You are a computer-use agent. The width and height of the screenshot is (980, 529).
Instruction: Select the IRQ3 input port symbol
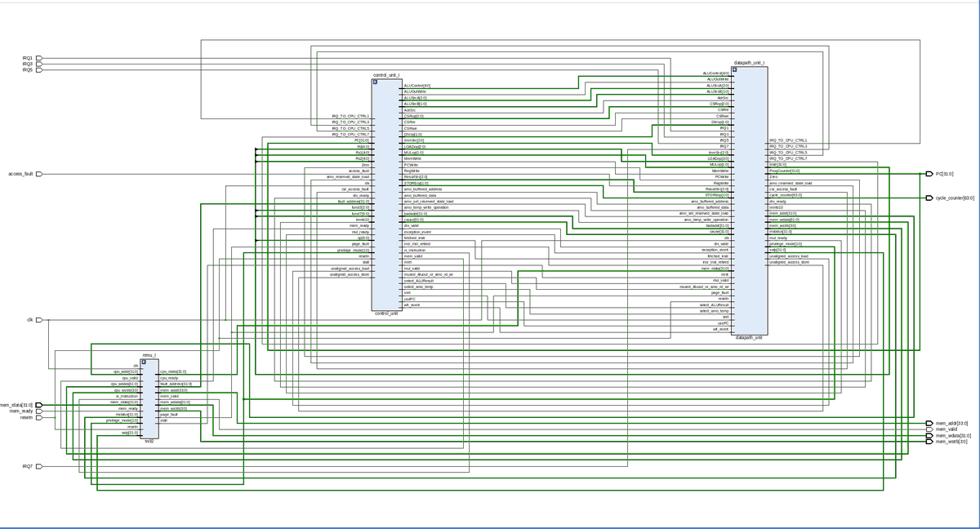(38, 64)
